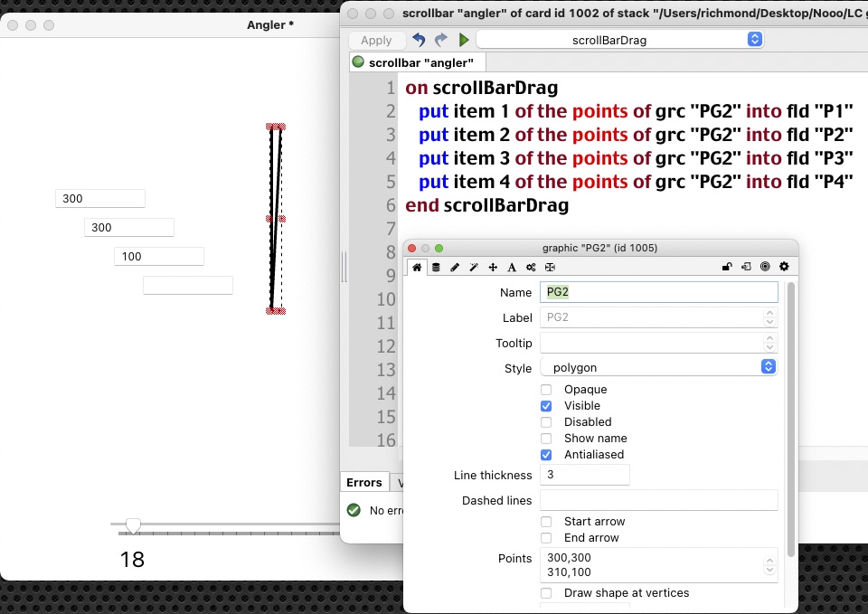Click the Points field stepper arrows
The height and width of the screenshot is (614, 868).
tap(769, 565)
